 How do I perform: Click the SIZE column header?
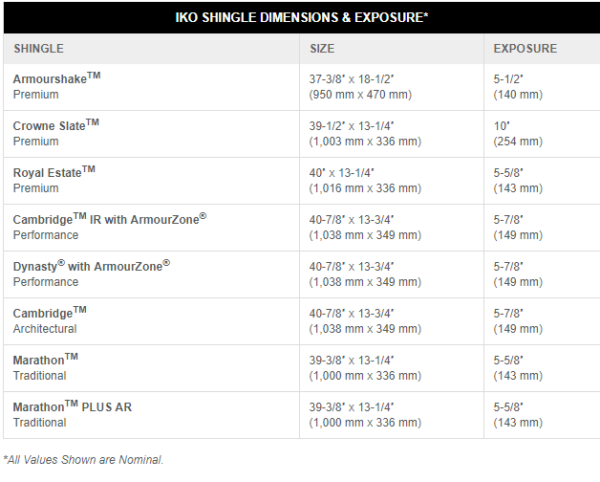point(322,48)
